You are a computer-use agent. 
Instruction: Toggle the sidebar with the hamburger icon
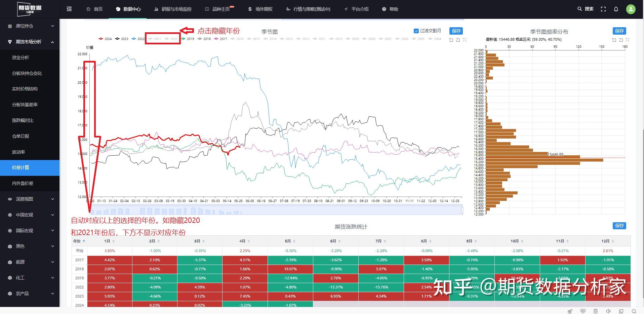coord(69,9)
